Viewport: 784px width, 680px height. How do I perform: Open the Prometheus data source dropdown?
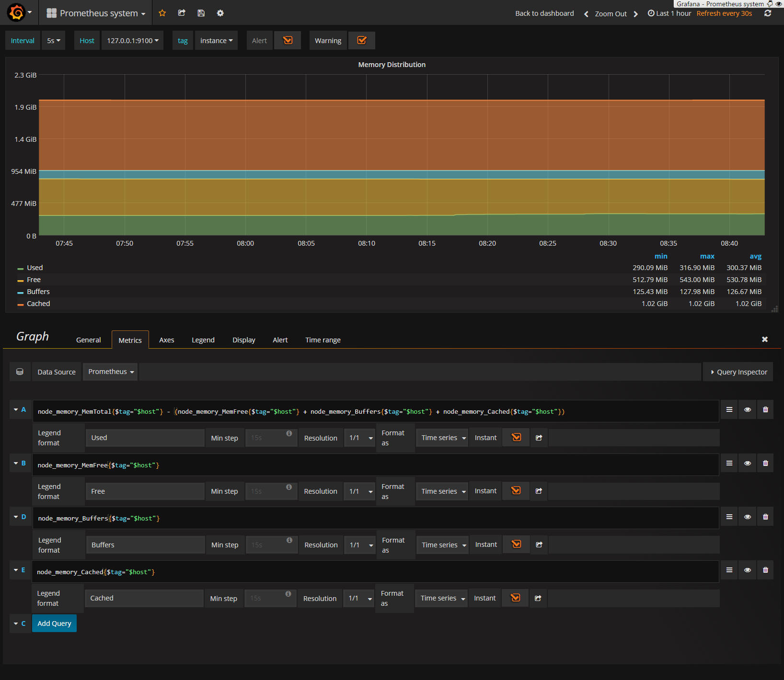pos(110,372)
